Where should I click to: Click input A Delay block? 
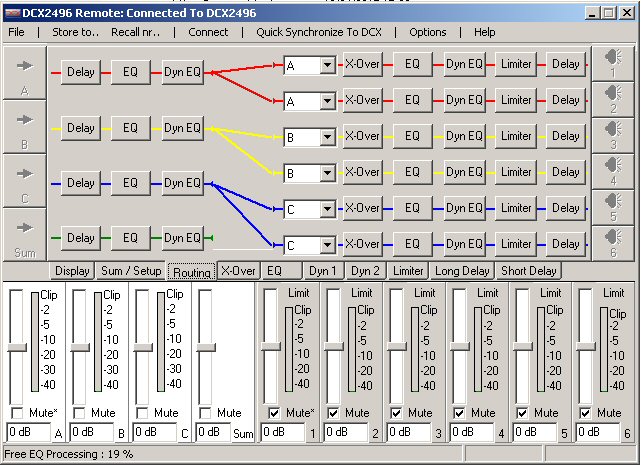coord(81,72)
